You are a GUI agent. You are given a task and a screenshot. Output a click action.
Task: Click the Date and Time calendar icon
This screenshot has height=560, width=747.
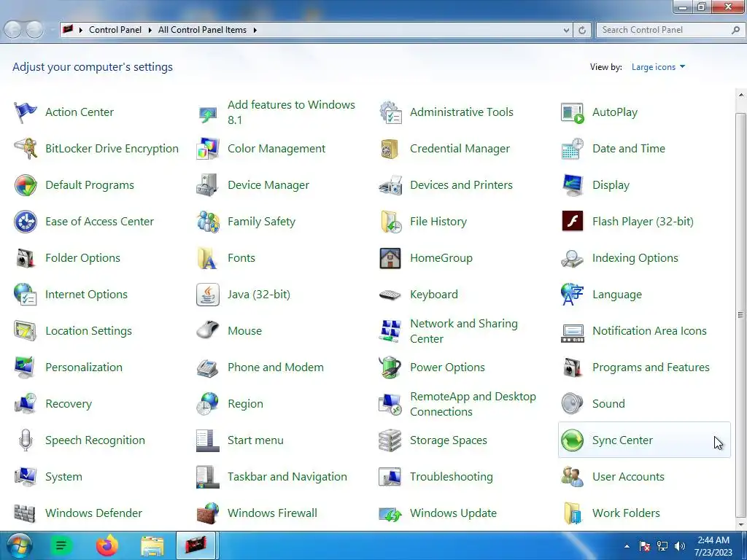click(x=572, y=149)
